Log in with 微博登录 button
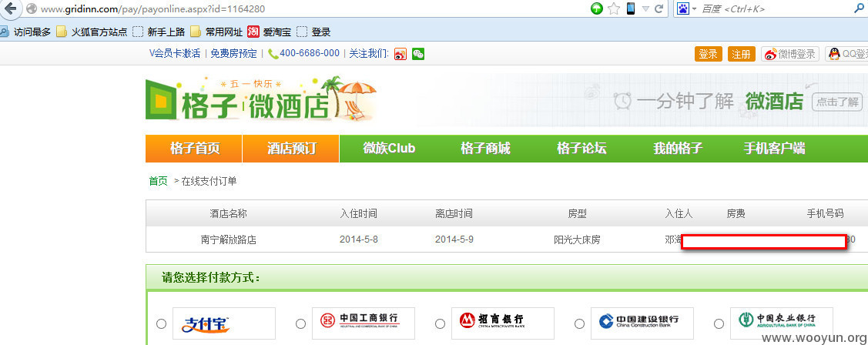The height and width of the screenshot is (345, 868). click(790, 54)
